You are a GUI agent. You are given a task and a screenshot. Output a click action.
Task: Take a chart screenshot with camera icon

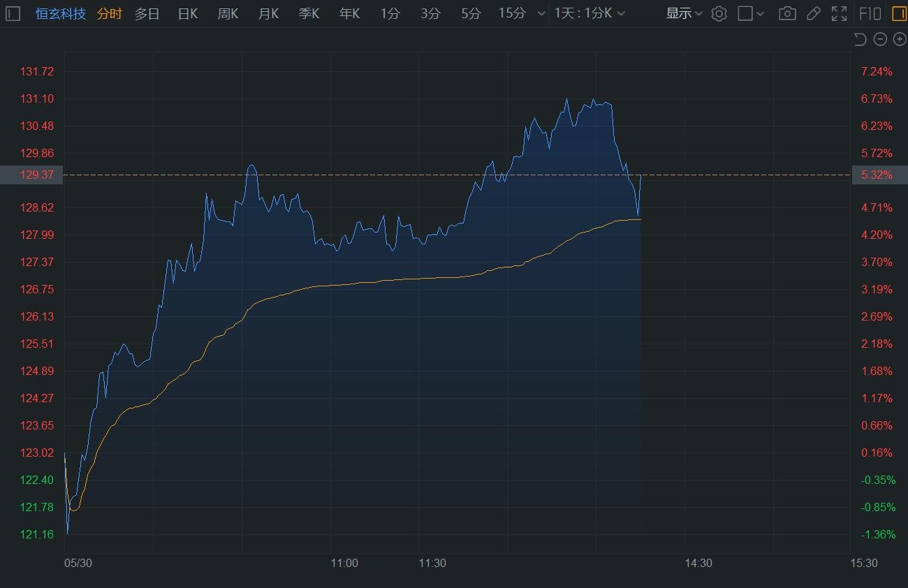(x=787, y=13)
